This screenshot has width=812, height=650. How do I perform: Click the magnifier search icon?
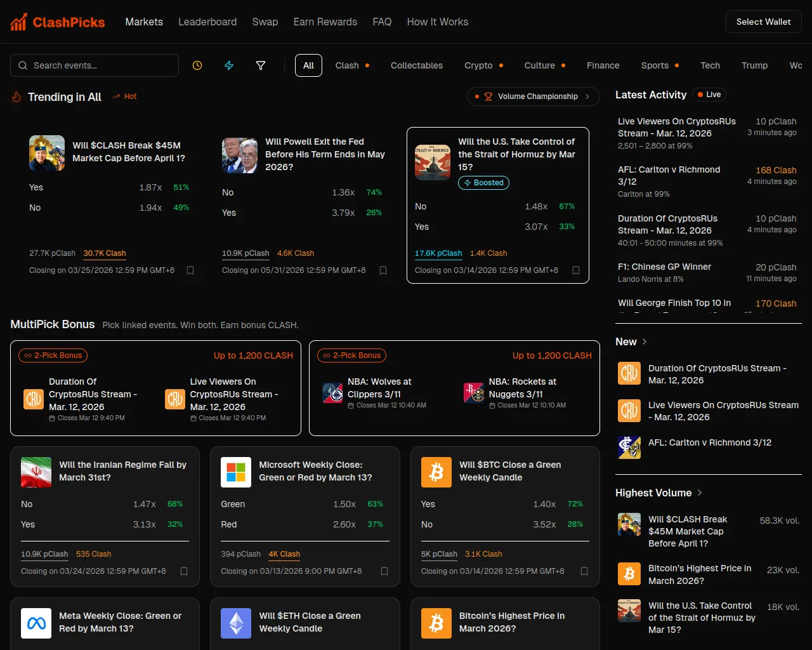23,65
